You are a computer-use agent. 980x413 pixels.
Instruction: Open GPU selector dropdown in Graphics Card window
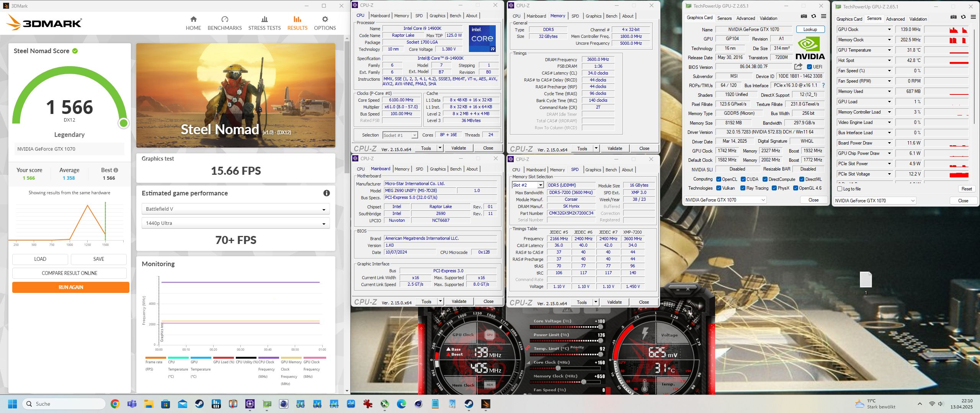point(725,200)
